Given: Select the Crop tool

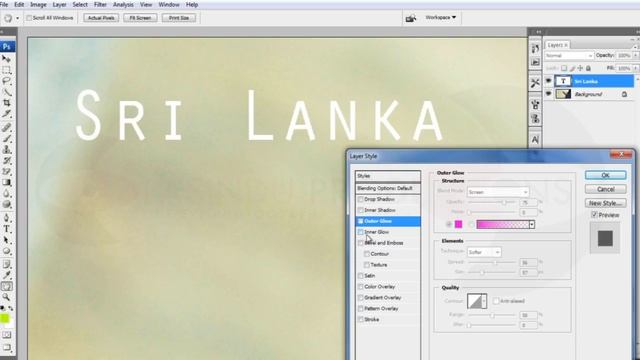Looking at the screenshot, I should (6, 103).
